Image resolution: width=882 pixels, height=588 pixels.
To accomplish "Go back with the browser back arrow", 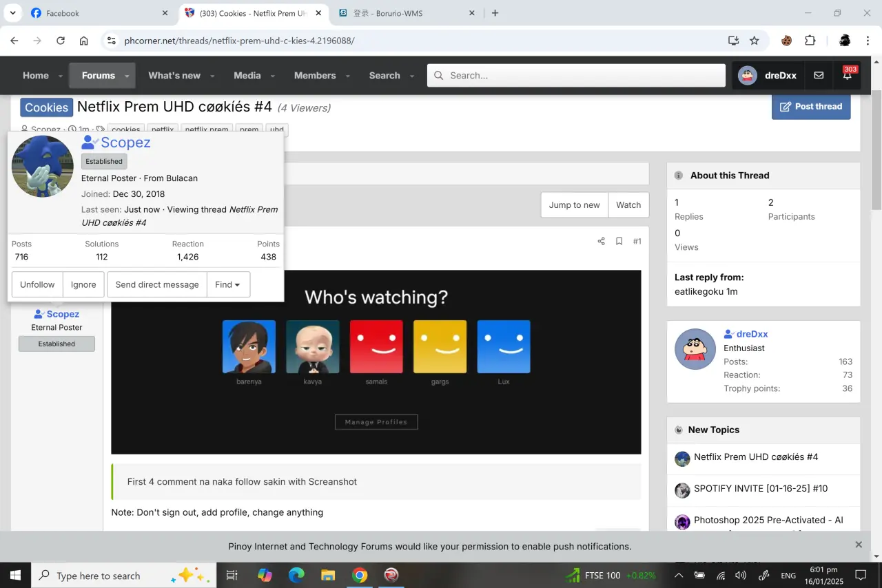I will 14,41.
